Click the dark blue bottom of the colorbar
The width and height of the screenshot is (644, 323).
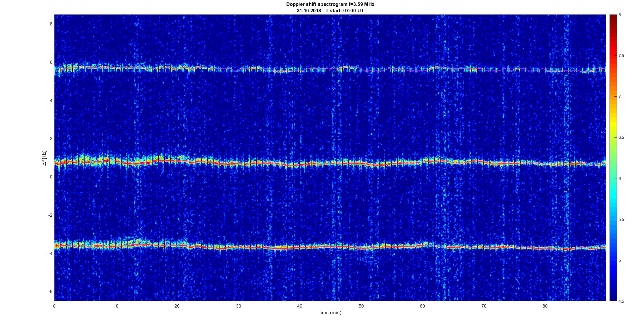pos(613,295)
